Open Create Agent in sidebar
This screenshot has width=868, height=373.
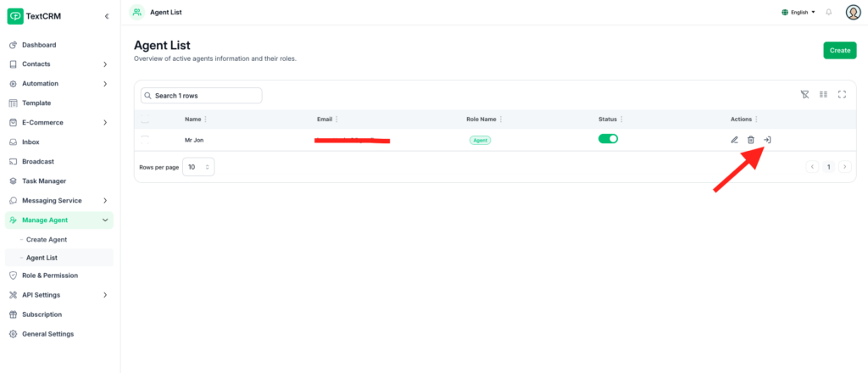point(47,240)
